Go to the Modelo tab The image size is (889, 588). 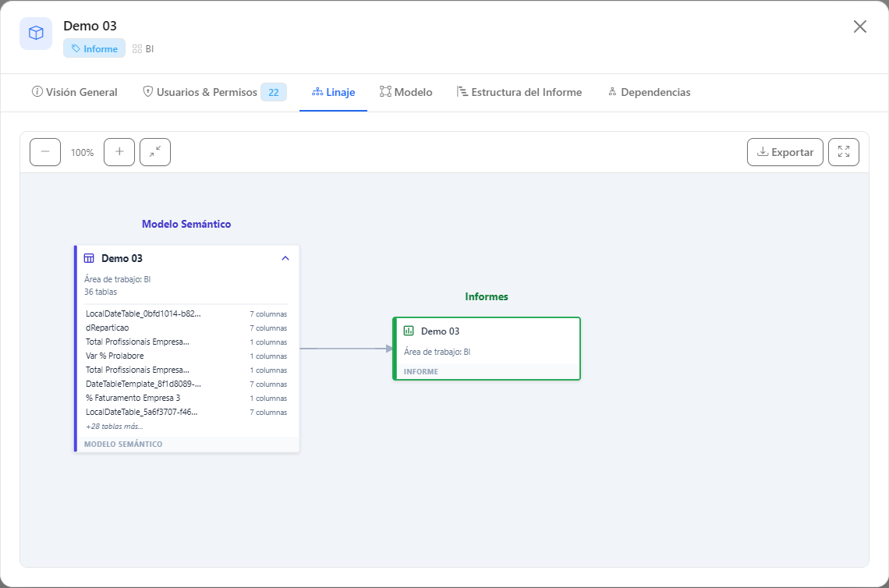click(x=406, y=93)
